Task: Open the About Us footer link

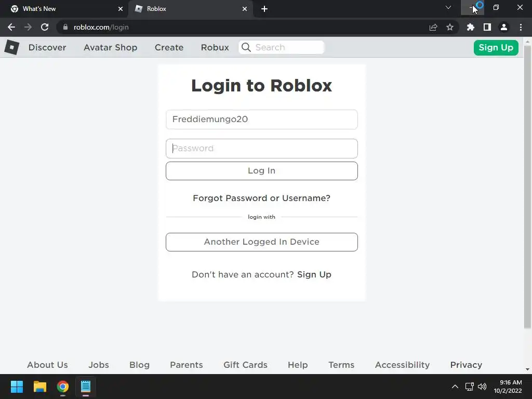Action: [47, 365]
